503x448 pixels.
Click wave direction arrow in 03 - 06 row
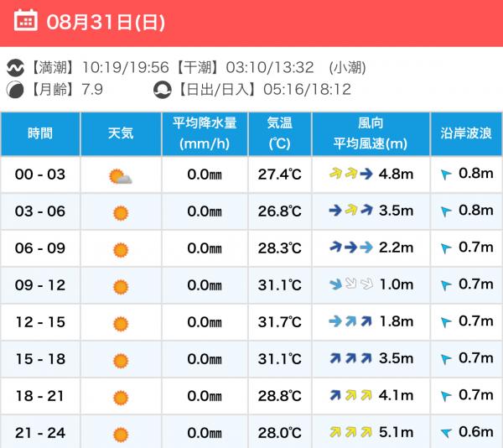click(x=446, y=211)
